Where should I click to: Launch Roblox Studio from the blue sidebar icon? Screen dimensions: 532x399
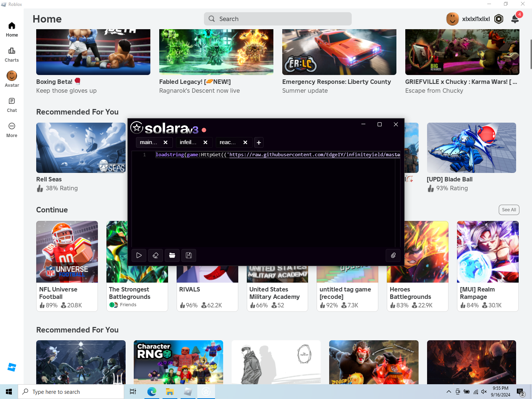pos(12,367)
